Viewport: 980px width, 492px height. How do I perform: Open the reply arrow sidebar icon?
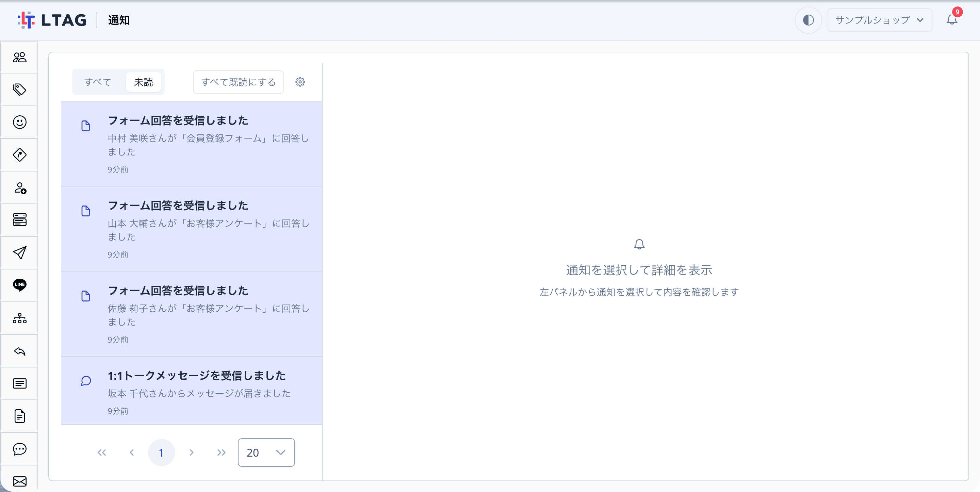click(x=19, y=351)
